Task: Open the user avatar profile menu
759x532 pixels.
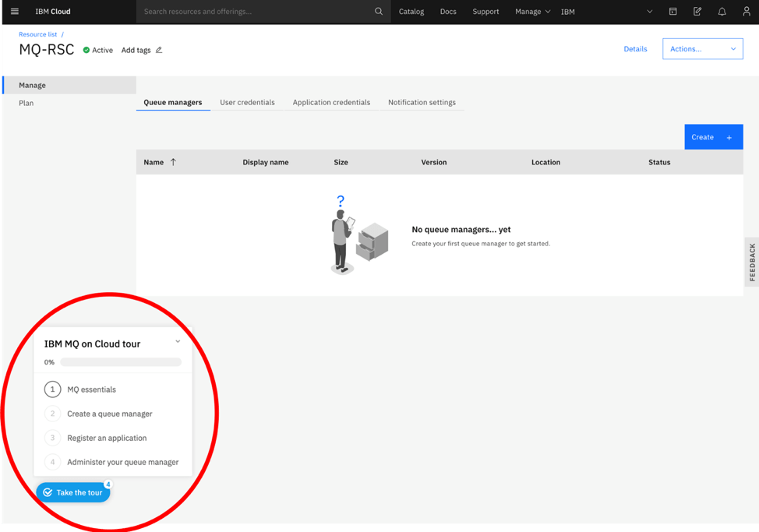Action: click(746, 12)
